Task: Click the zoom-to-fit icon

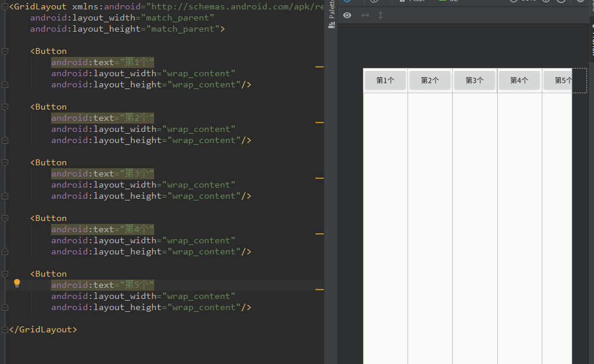Action: pos(561,2)
